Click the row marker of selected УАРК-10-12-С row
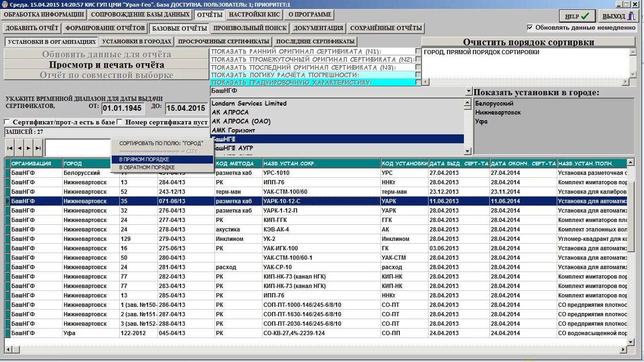Screen dimensions: 644x362 tap(7, 201)
